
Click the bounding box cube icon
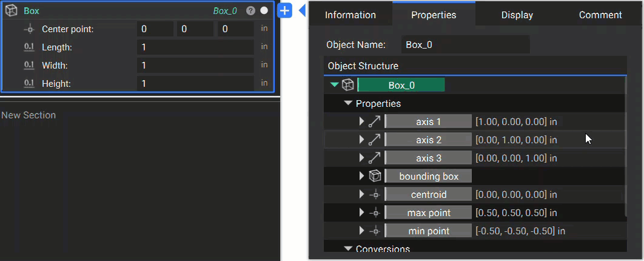pos(375,177)
